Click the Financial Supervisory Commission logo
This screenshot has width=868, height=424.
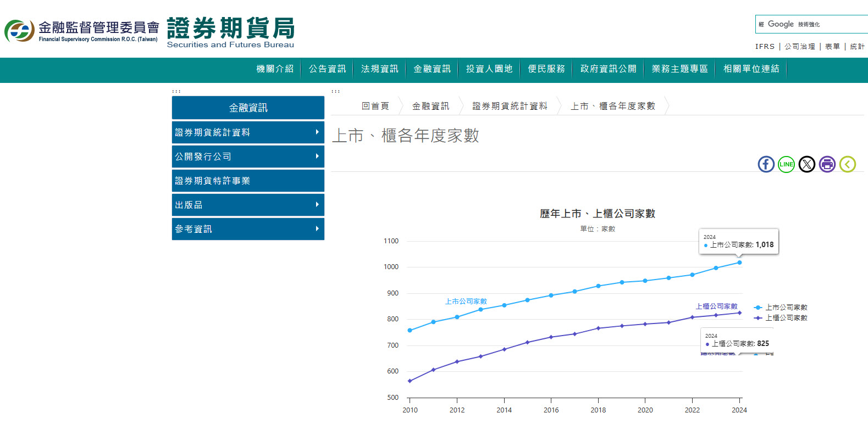click(x=81, y=31)
